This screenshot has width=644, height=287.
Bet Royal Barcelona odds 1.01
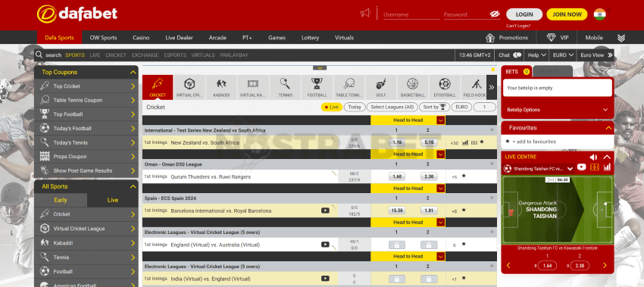[429, 211]
